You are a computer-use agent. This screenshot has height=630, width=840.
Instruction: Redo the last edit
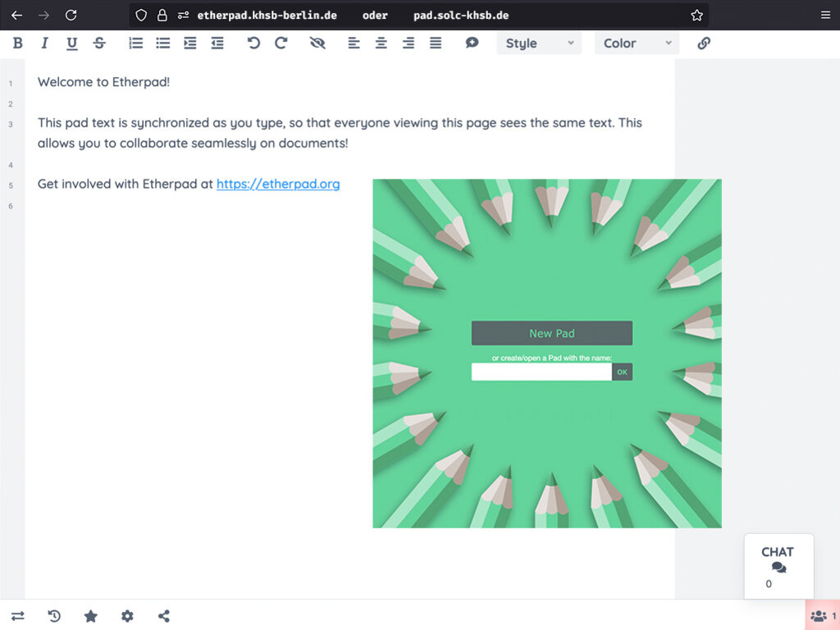point(281,43)
